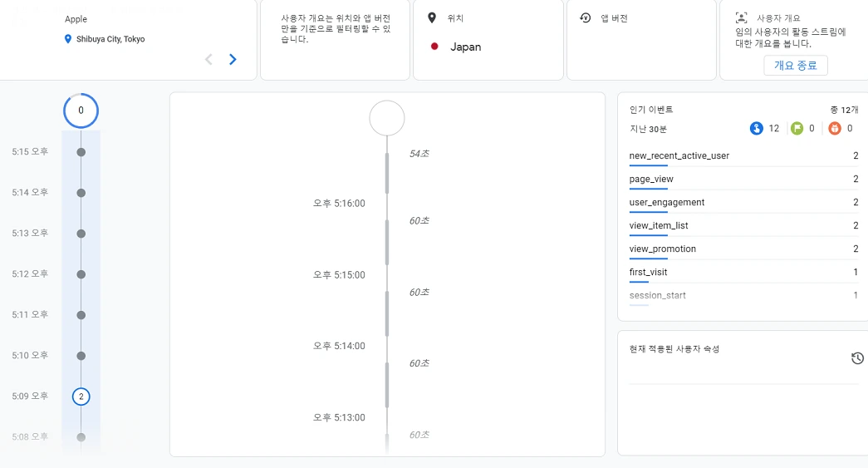Click the user snapshot icon beside 사용자 개요

pos(741,17)
